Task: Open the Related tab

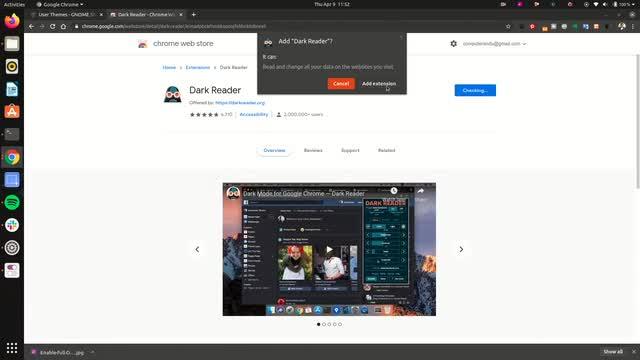Action: pyautogui.click(x=387, y=150)
